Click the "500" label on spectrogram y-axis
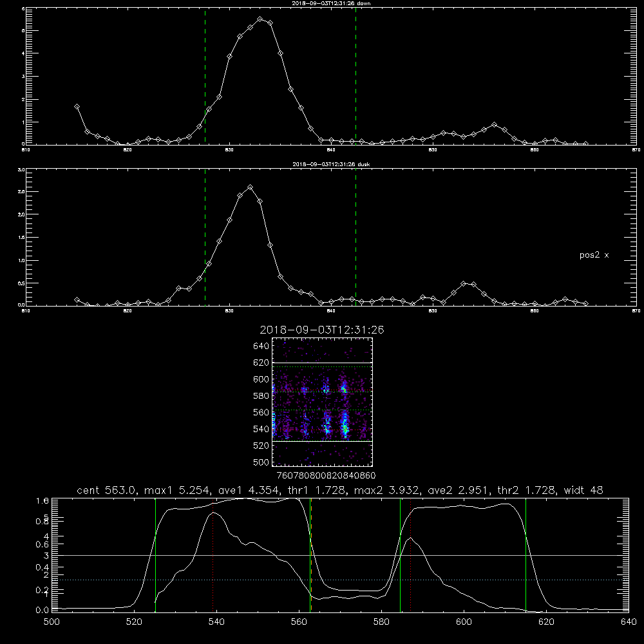Image resolution: width=644 pixels, height=644 pixels. click(x=261, y=462)
